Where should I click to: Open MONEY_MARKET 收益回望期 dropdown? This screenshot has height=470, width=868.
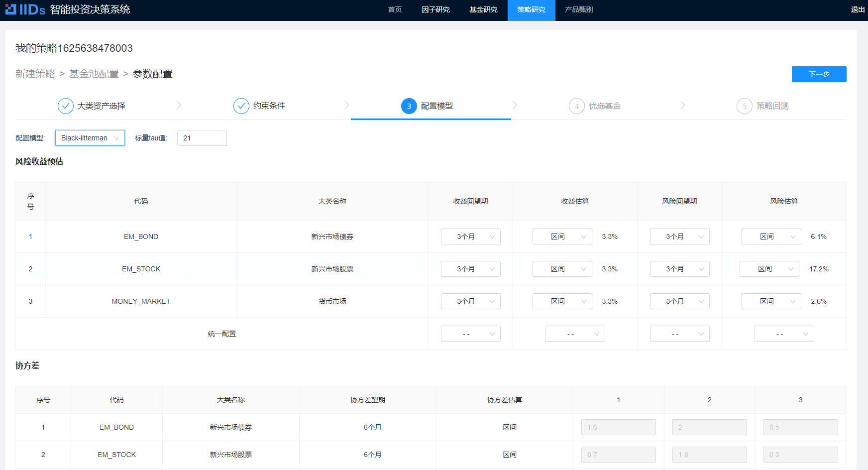pyautogui.click(x=471, y=301)
